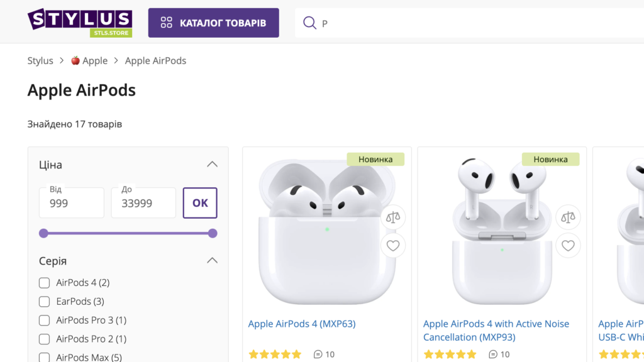Screen dimensions: 644x362
Task: Collapse the Ціна filter section
Action: (x=213, y=164)
